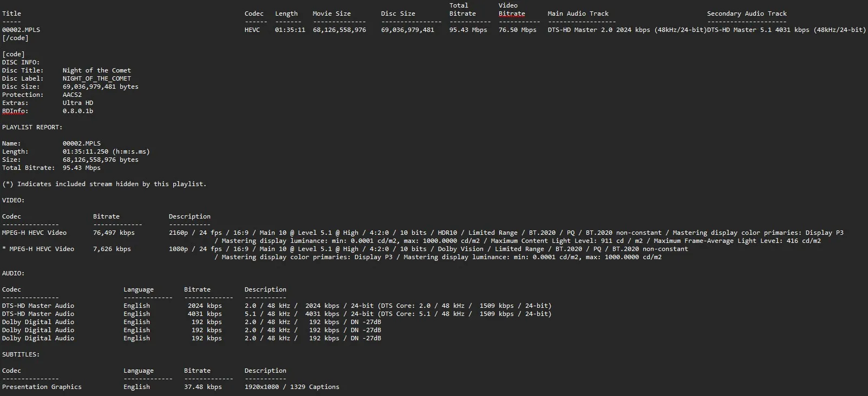This screenshot has width=868, height=396.
Task: Click the AACS2 protection value
Action: coord(72,95)
